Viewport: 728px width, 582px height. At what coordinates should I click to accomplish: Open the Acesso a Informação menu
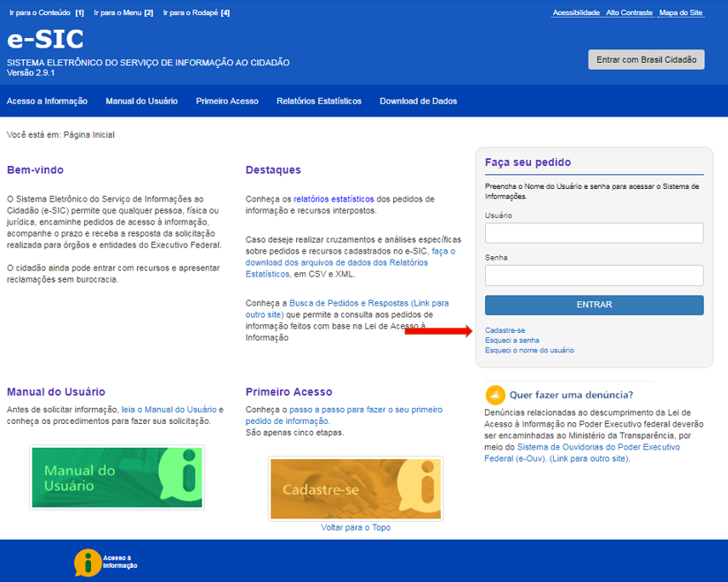(x=47, y=101)
